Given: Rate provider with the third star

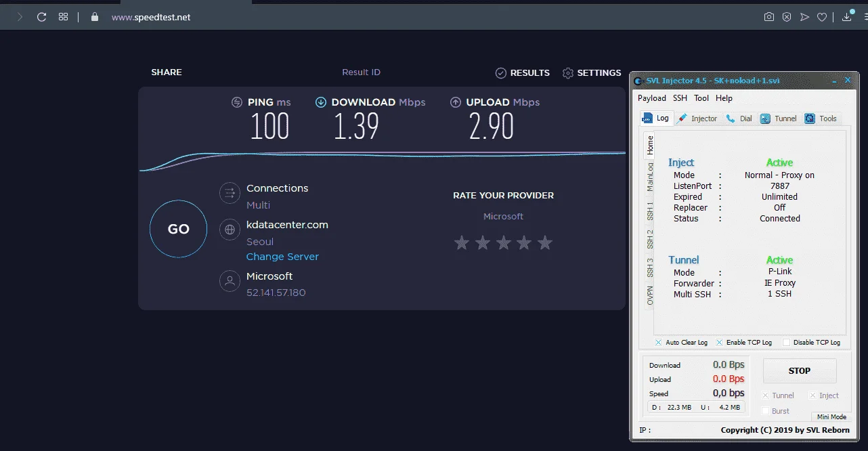Looking at the screenshot, I should tap(504, 242).
